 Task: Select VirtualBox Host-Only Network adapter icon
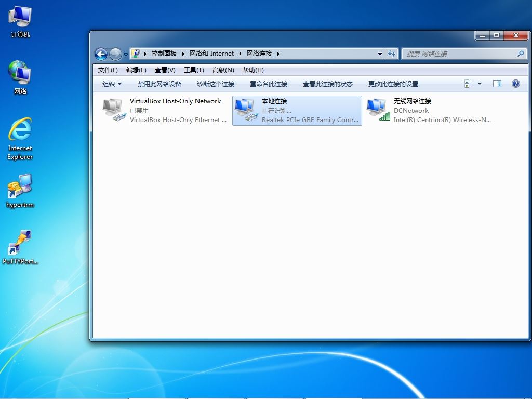tap(114, 110)
